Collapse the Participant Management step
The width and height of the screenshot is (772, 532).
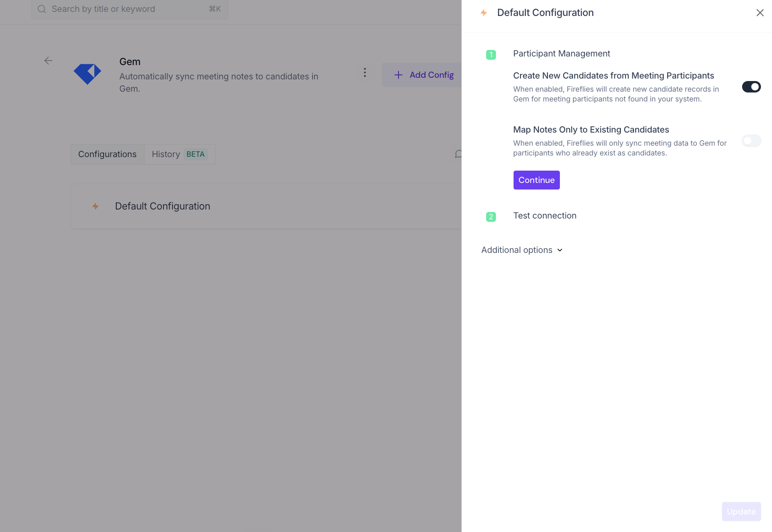[x=561, y=54]
